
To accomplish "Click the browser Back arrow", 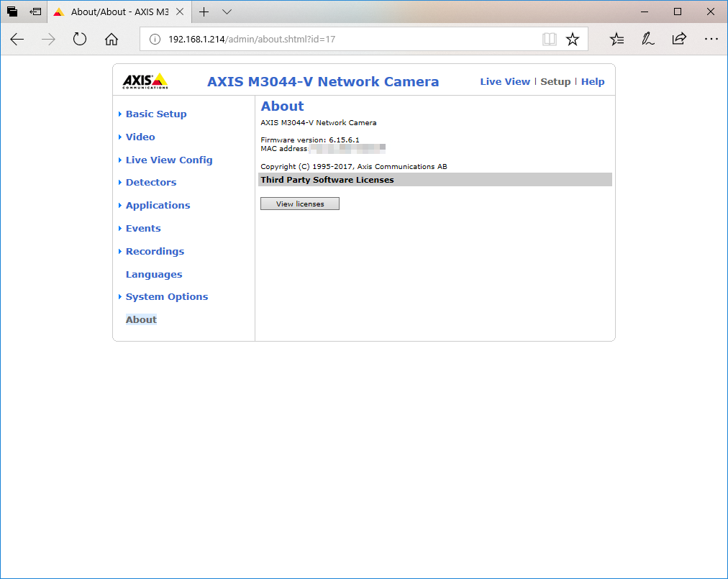I will pyautogui.click(x=17, y=40).
